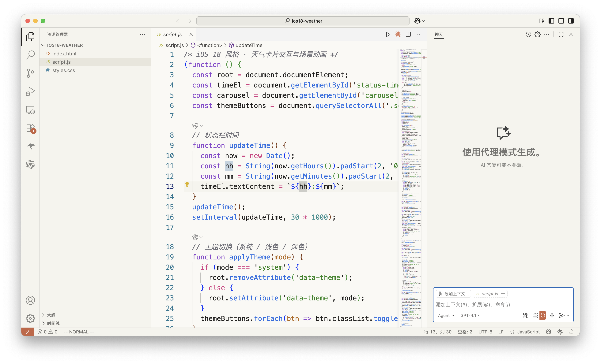Start a new chat with plus icon

click(x=519, y=34)
